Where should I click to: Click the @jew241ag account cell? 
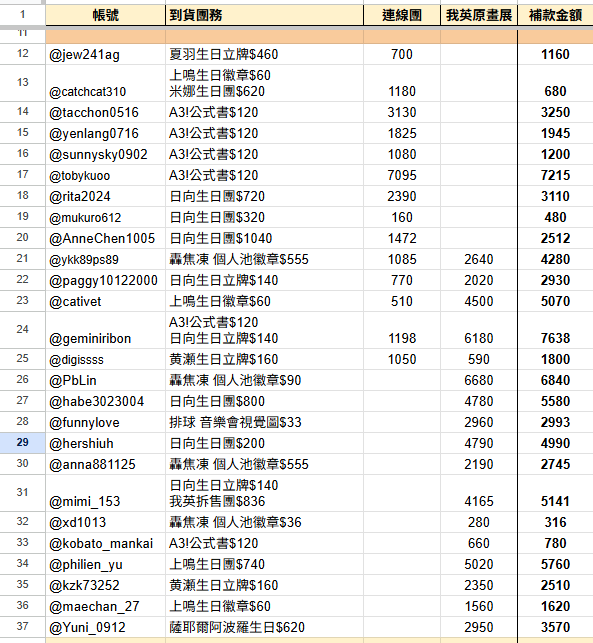click(105, 54)
